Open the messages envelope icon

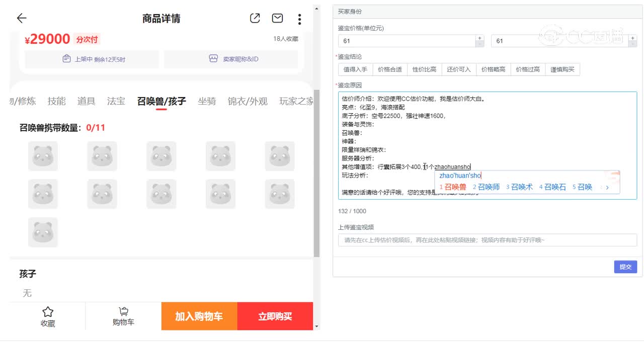277,18
